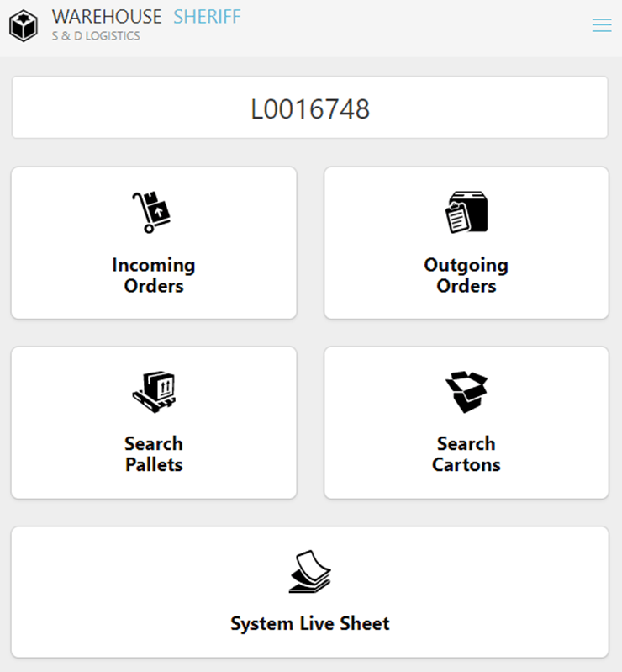Go to Outgoing Orders via its label
622x672 pixels.
[466, 275]
